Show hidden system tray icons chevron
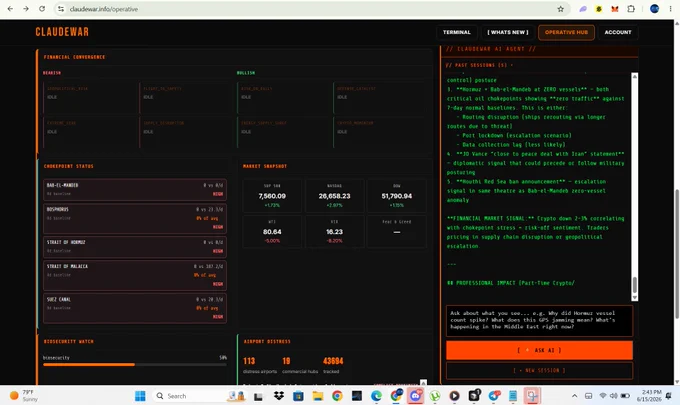 (574, 396)
